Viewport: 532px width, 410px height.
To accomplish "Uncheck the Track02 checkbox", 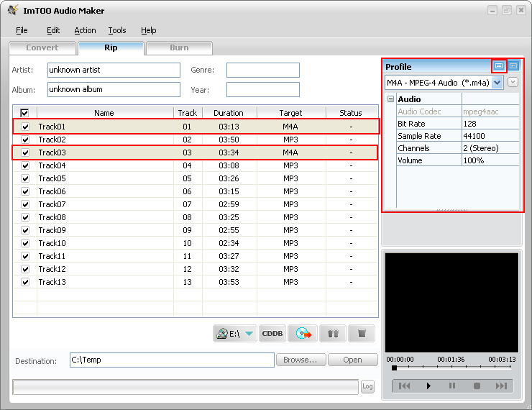I will tap(25, 140).
